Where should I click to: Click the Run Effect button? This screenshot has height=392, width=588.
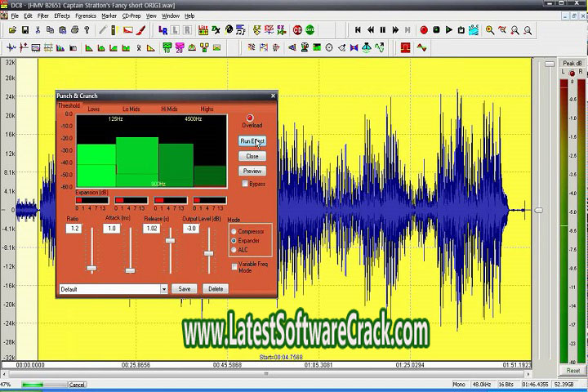[x=252, y=140]
